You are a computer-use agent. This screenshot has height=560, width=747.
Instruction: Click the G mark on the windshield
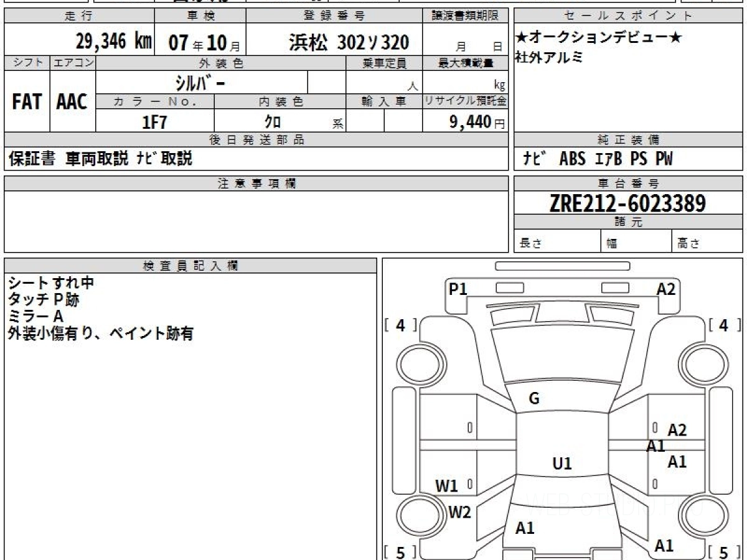(533, 399)
